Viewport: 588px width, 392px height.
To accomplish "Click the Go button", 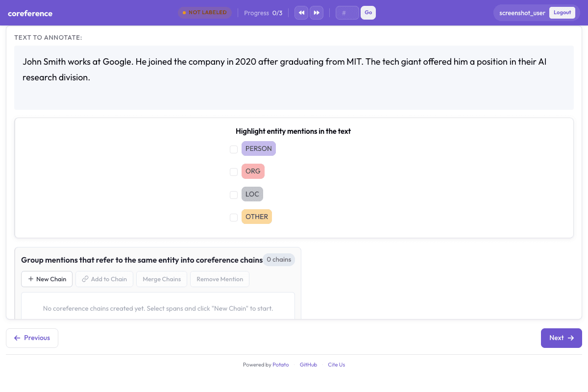I will click(368, 13).
